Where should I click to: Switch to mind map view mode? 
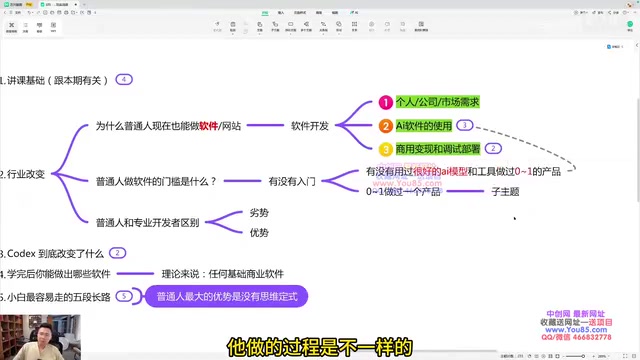tap(11, 27)
